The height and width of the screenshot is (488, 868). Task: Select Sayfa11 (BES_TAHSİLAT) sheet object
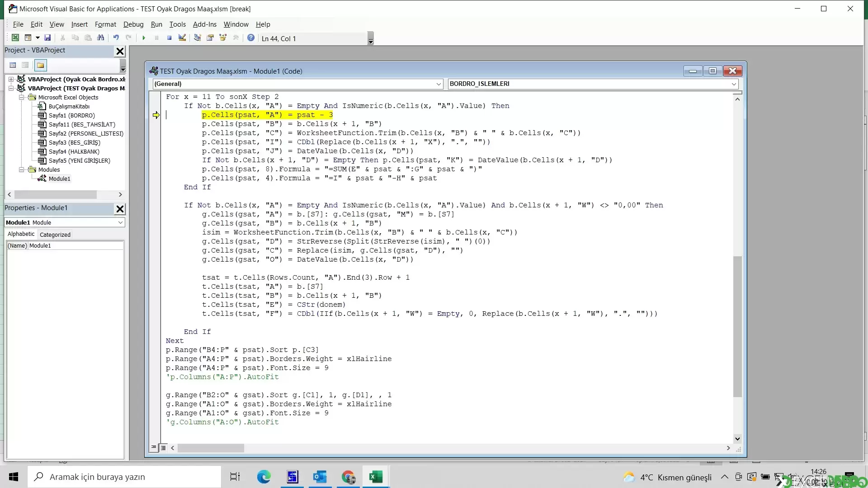81,124
